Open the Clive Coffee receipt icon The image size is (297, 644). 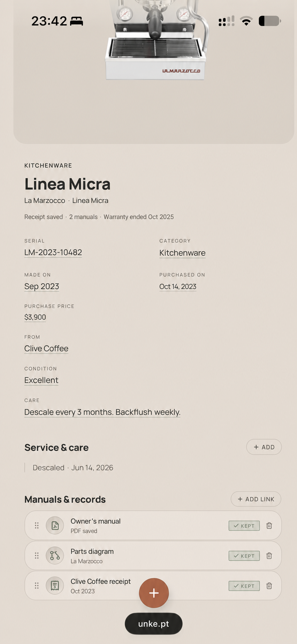55,585
